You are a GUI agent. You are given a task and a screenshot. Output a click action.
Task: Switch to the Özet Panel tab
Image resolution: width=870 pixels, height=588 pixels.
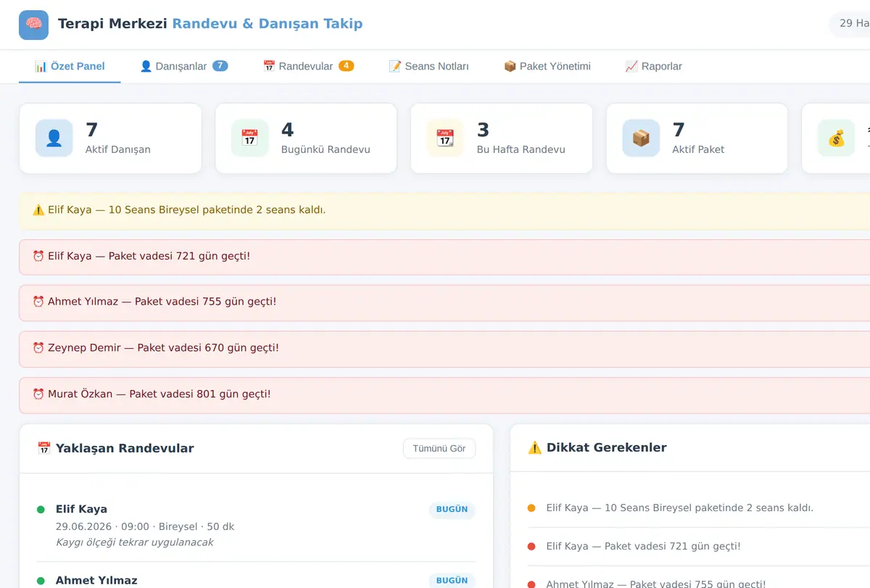(x=70, y=67)
